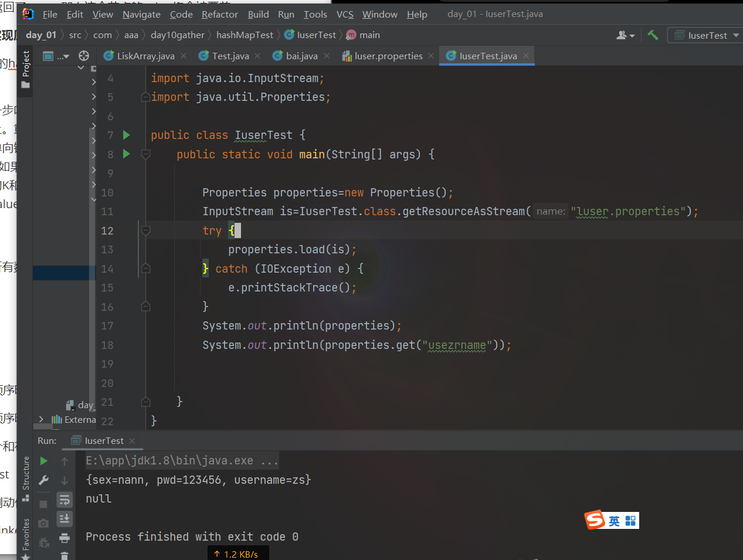
Task: Collapse imports fold marker at line 5
Action: pyautogui.click(x=145, y=97)
